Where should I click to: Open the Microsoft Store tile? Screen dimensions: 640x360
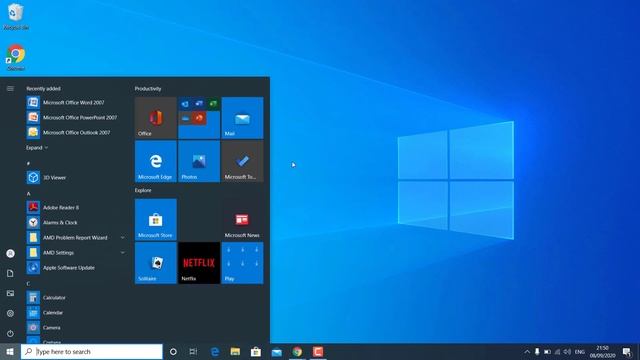coord(156,220)
